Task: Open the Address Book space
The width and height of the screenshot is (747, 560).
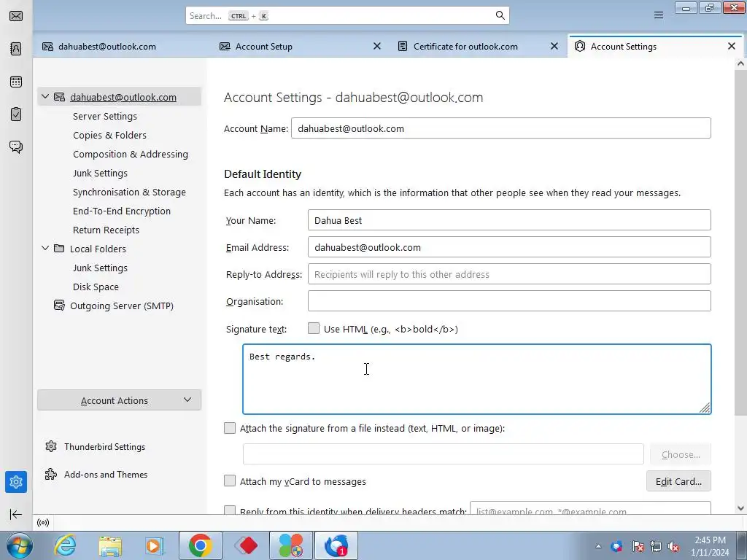Action: click(x=16, y=49)
